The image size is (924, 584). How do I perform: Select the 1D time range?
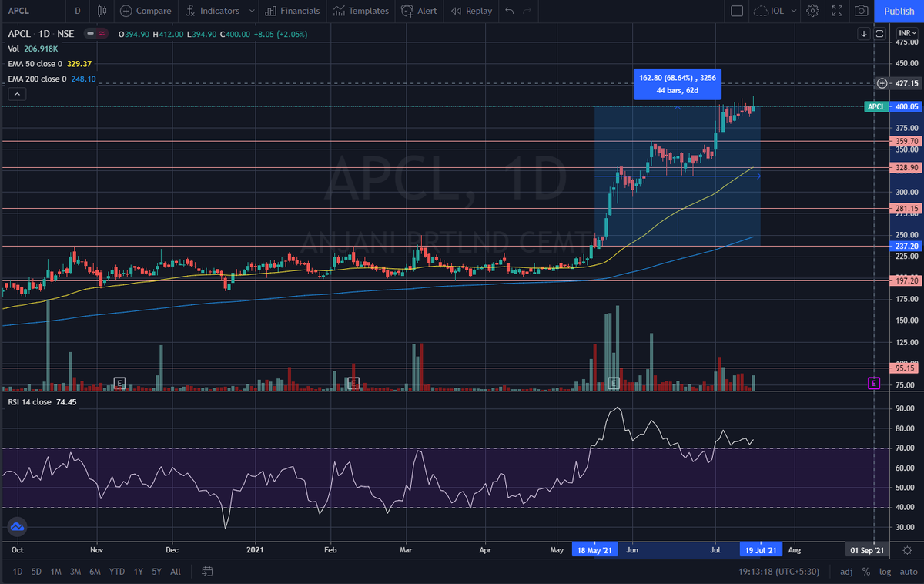click(x=17, y=572)
